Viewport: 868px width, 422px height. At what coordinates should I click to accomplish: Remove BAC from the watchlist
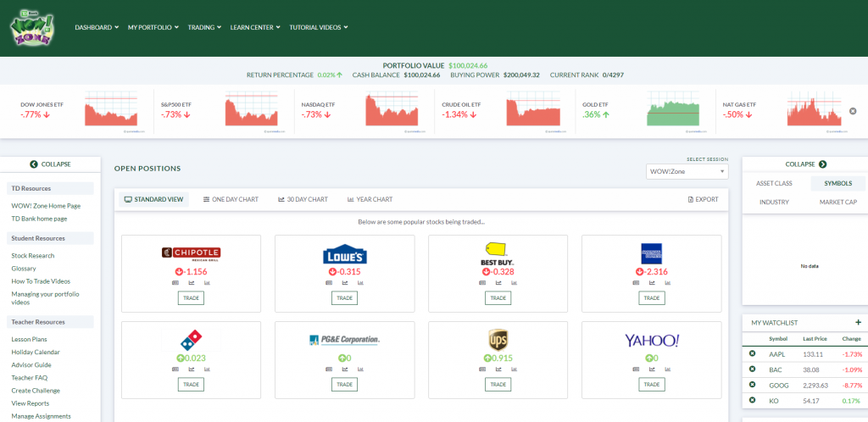click(x=752, y=369)
